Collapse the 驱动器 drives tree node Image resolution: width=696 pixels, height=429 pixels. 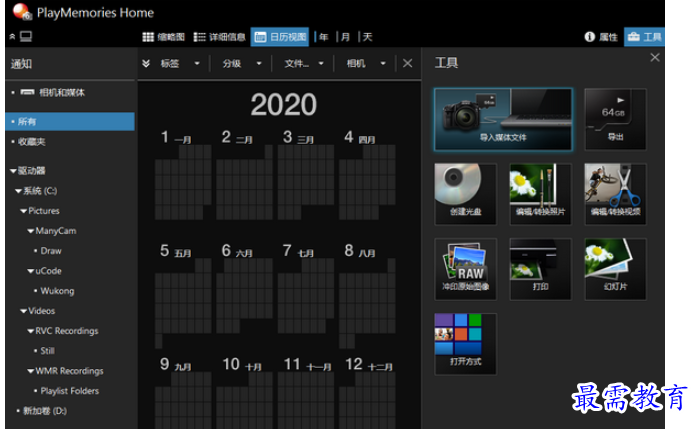13,171
